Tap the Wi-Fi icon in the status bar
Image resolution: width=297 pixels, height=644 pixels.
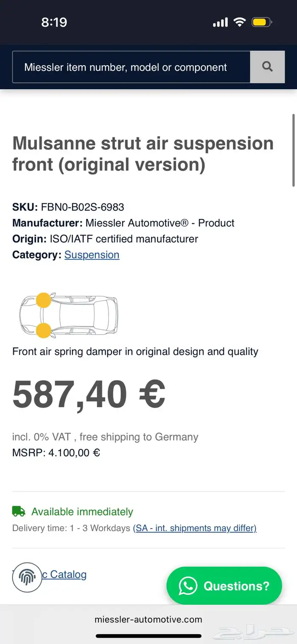click(x=240, y=22)
